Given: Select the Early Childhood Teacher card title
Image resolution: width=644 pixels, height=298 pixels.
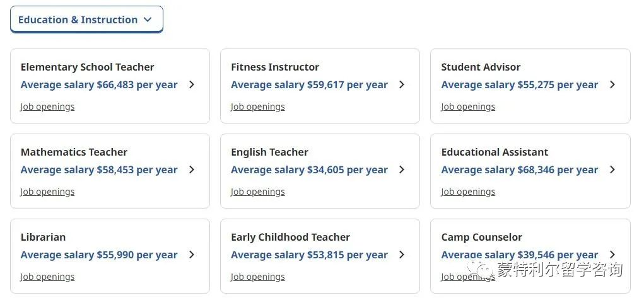Looking at the screenshot, I should (290, 237).
